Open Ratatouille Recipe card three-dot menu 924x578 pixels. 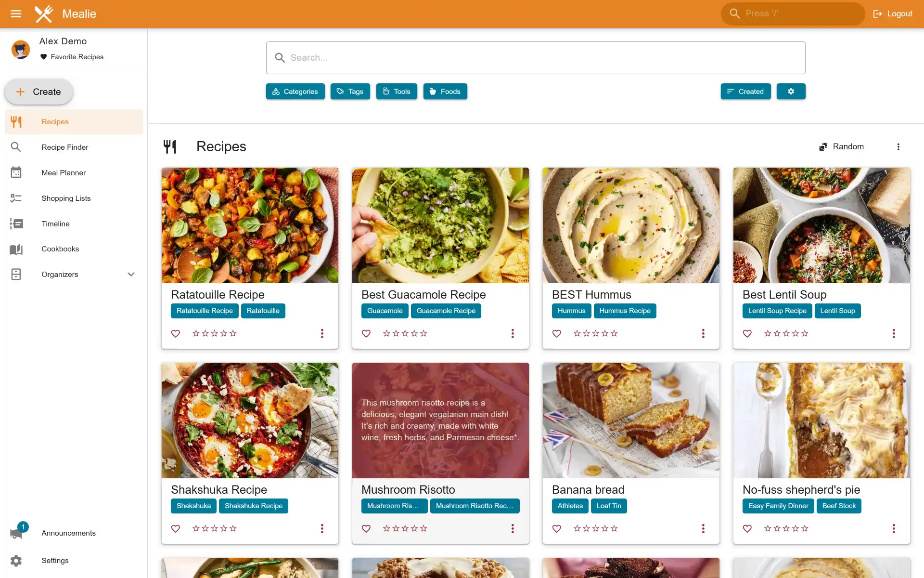[x=322, y=333]
